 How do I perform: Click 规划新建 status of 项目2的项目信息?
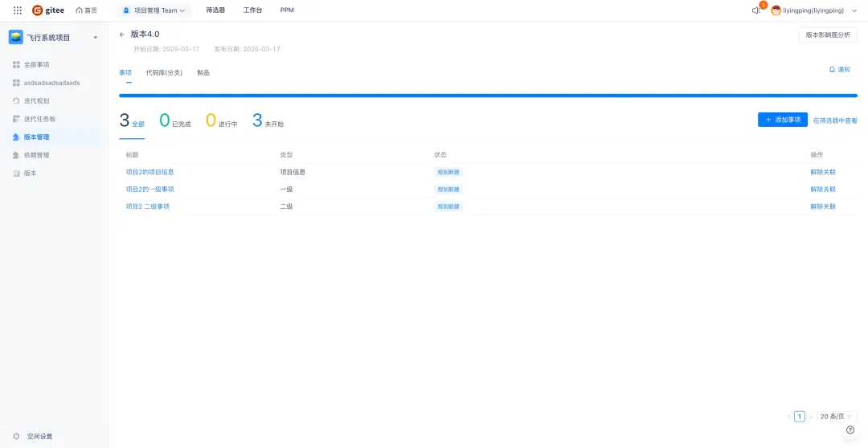(x=448, y=172)
